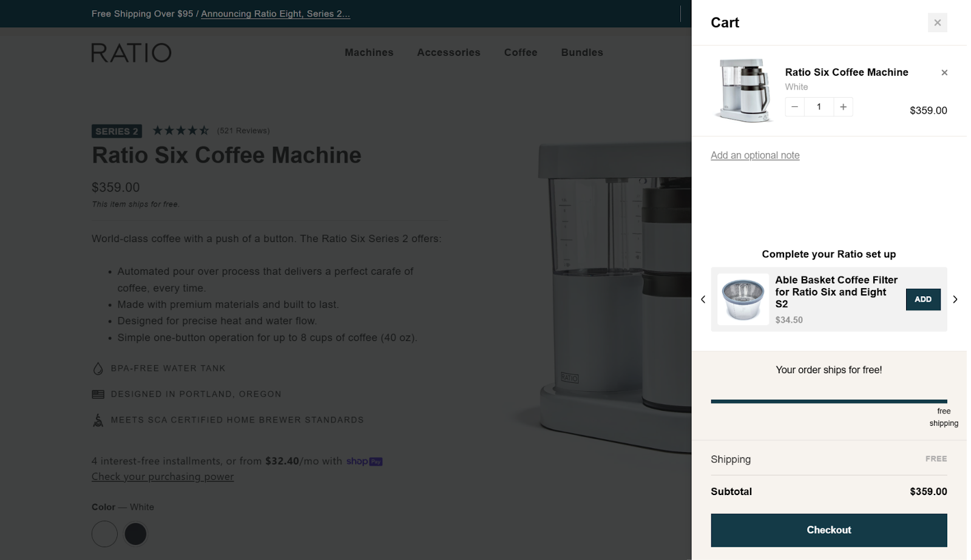Open the Accessories menu
Screen dimensions: 971x560
(x=448, y=53)
